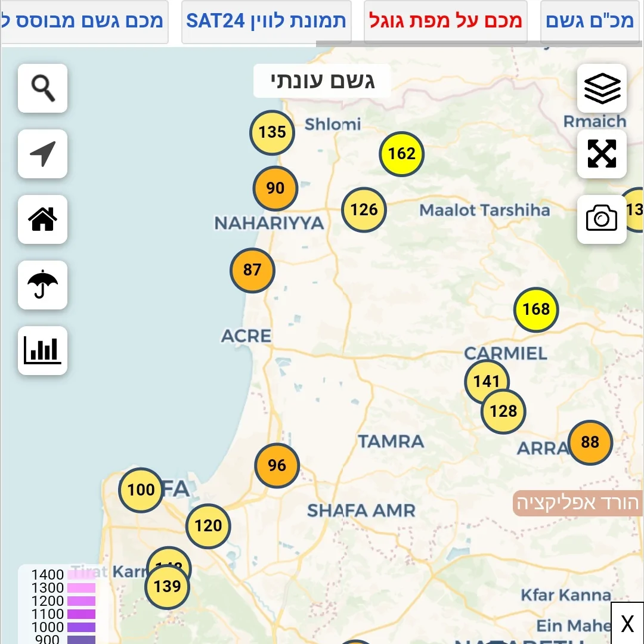Screen dimensions: 644x644
Task: Select the 96 orange rainfall marker
Action: click(x=277, y=466)
